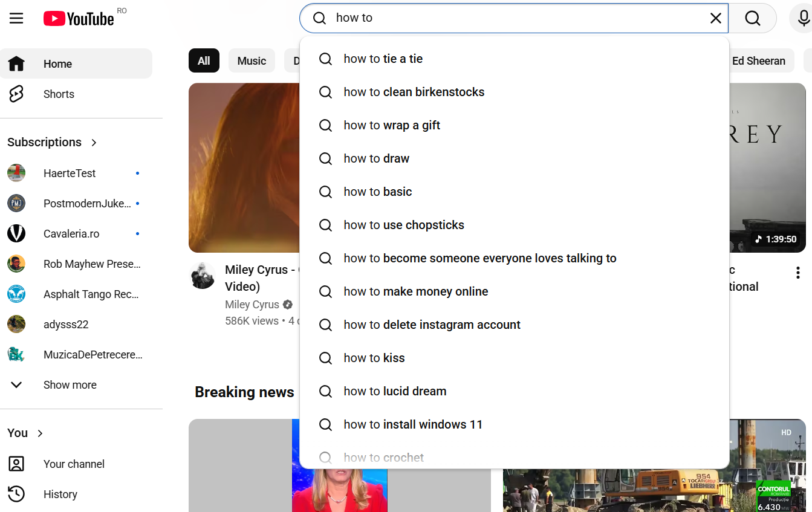This screenshot has height=512, width=812.
Task: Click the YouTube logo
Action: tap(79, 19)
